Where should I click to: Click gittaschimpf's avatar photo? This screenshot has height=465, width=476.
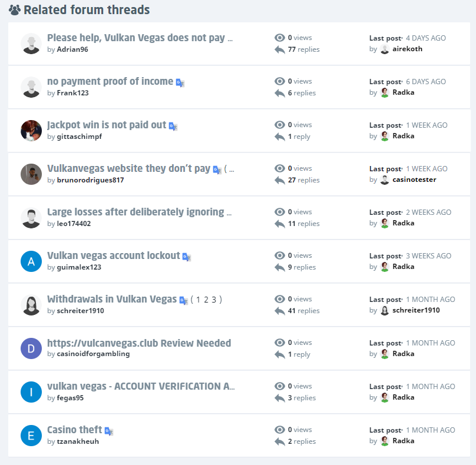(x=31, y=131)
